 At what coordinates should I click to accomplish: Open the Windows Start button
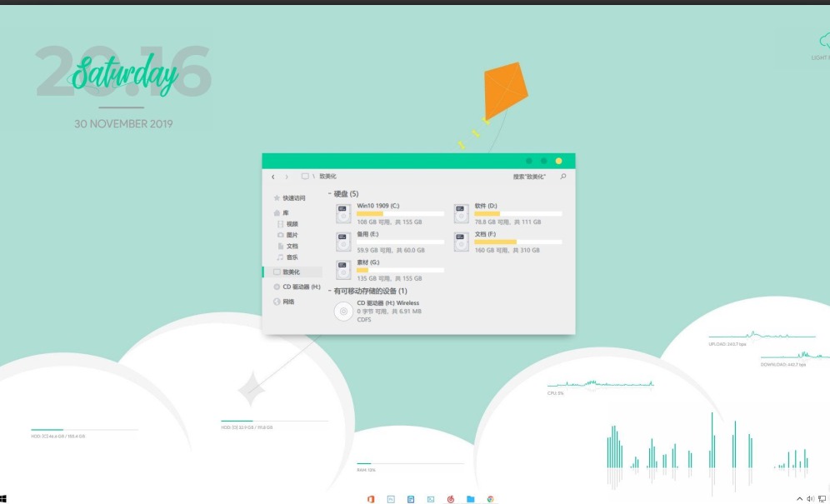point(2,499)
